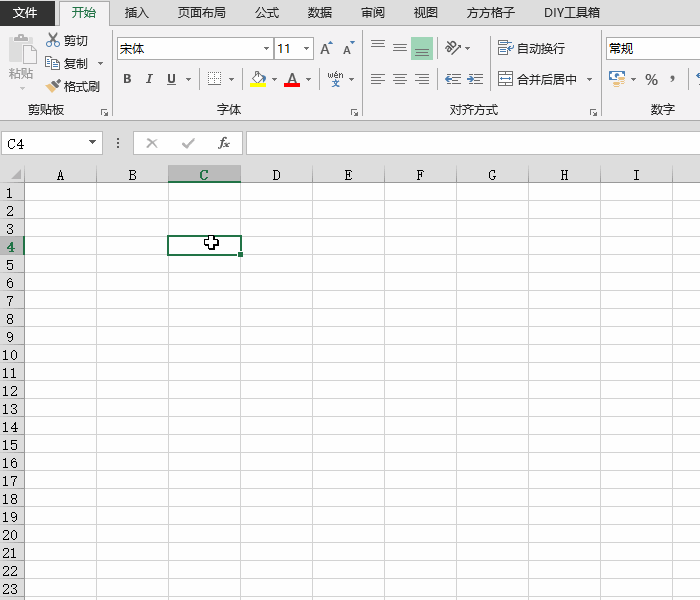Screen dimensions: 700x600
Task: Click the borders grid icon
Action: pyautogui.click(x=215, y=79)
